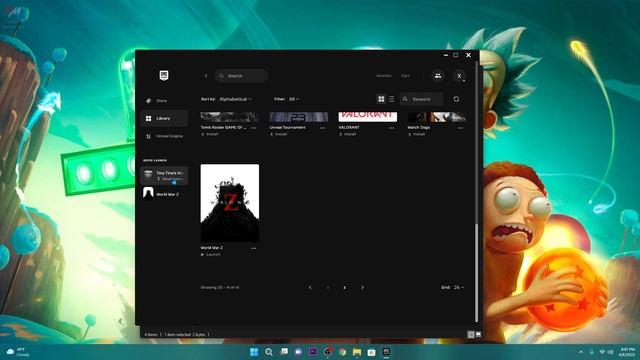The height and width of the screenshot is (360, 640).
Task: Open World War Z cover art
Action: [230, 203]
